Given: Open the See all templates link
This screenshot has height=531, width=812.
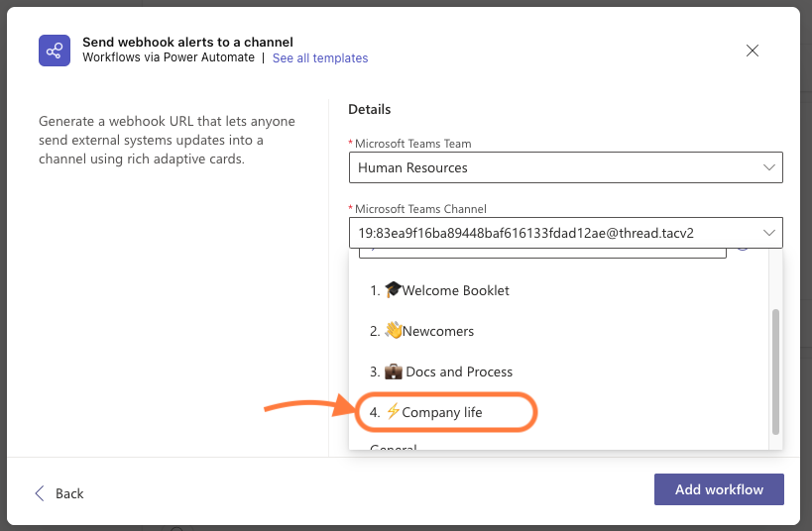Looking at the screenshot, I should click(x=319, y=58).
